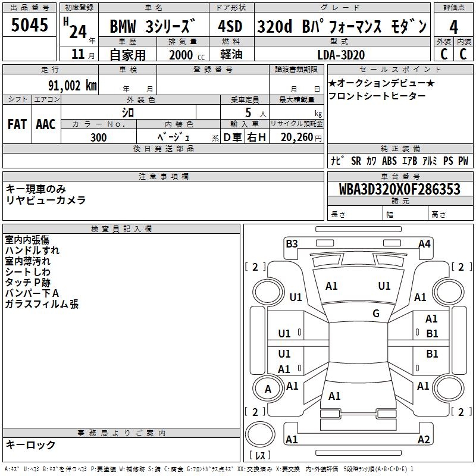Select the ★オークションデビュー★ sales point
The width and height of the screenshot is (476, 476).
[381, 83]
